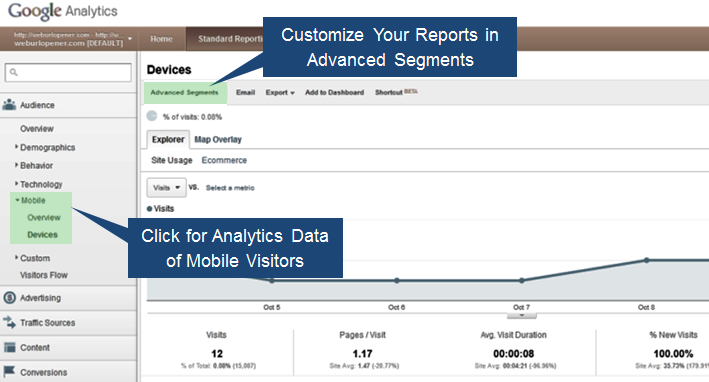Click the Content page icon
Viewport: 709px width, 382px height.
point(9,347)
